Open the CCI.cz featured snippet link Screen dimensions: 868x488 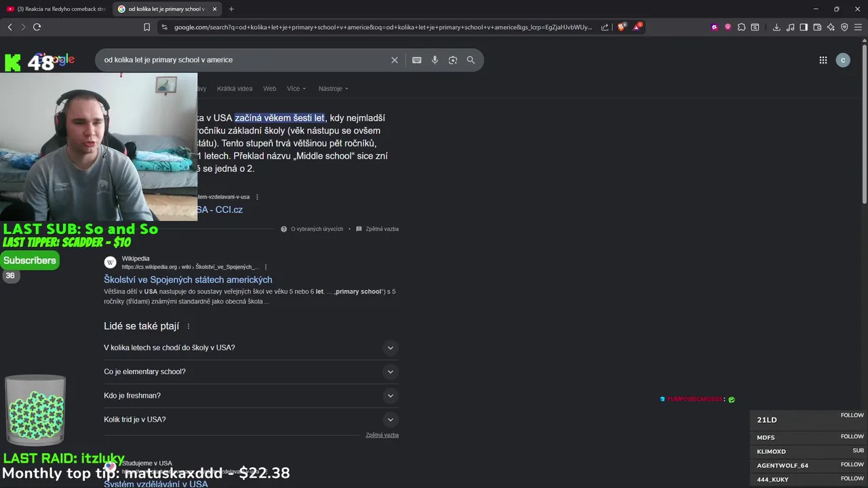(x=220, y=209)
